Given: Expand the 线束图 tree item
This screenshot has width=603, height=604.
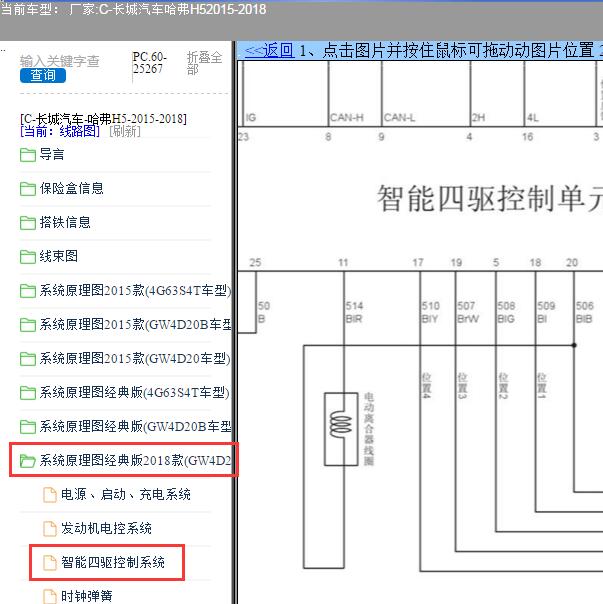Looking at the screenshot, I should [x=59, y=256].
